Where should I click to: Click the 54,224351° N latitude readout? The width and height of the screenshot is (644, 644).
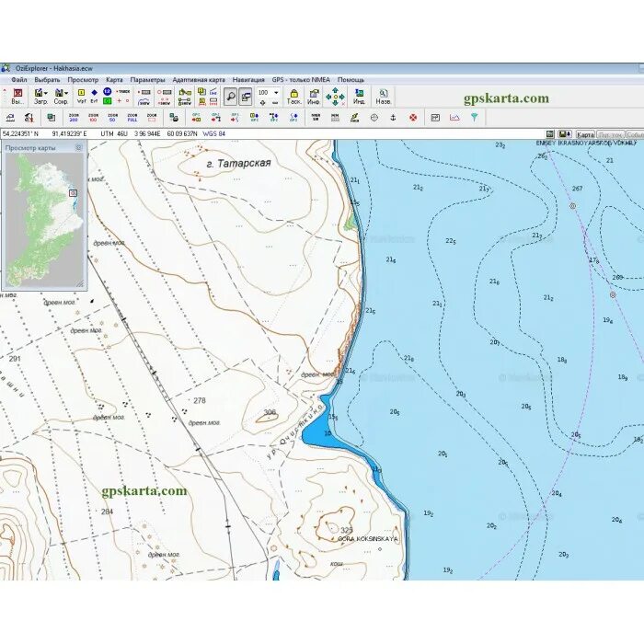20,134
